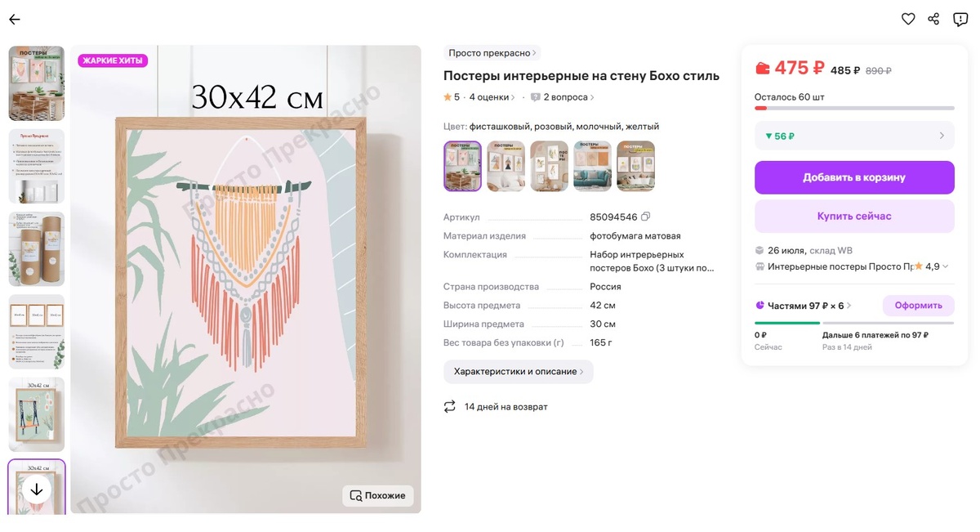Open the report/complaint speech bubble icon
The image size is (980, 532).
tap(960, 19)
